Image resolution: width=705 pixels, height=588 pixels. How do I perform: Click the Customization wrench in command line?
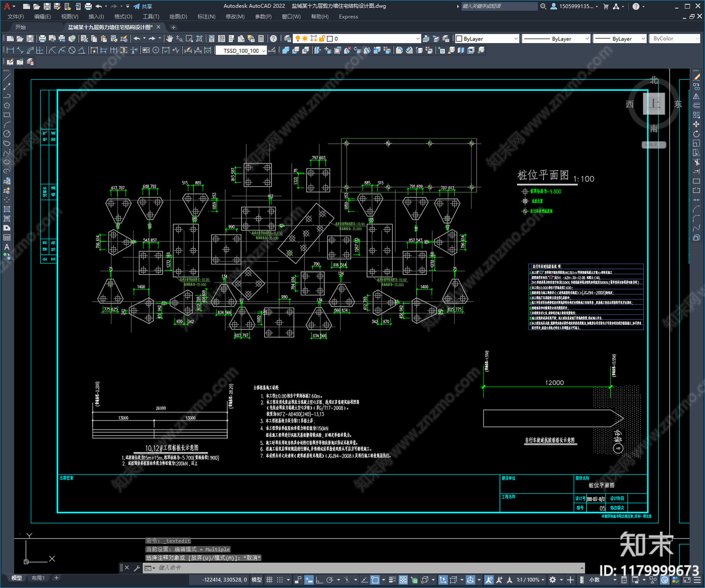[137, 568]
